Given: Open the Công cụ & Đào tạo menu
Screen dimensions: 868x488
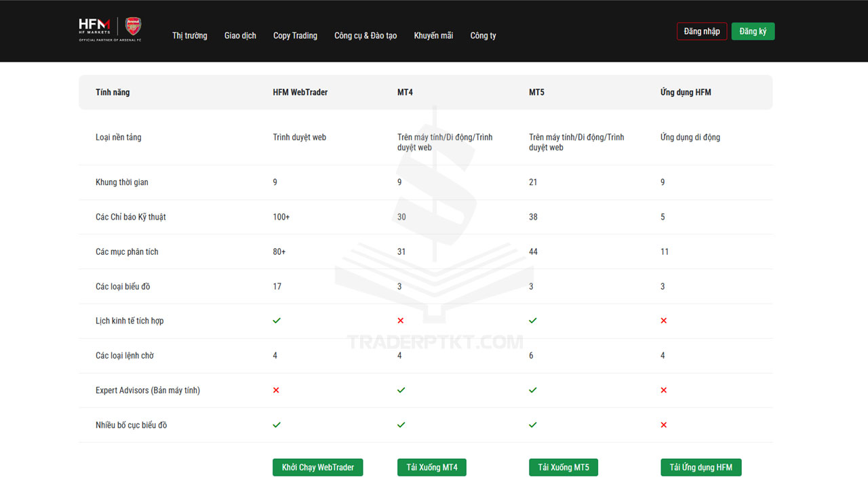Looking at the screenshot, I should click(366, 35).
